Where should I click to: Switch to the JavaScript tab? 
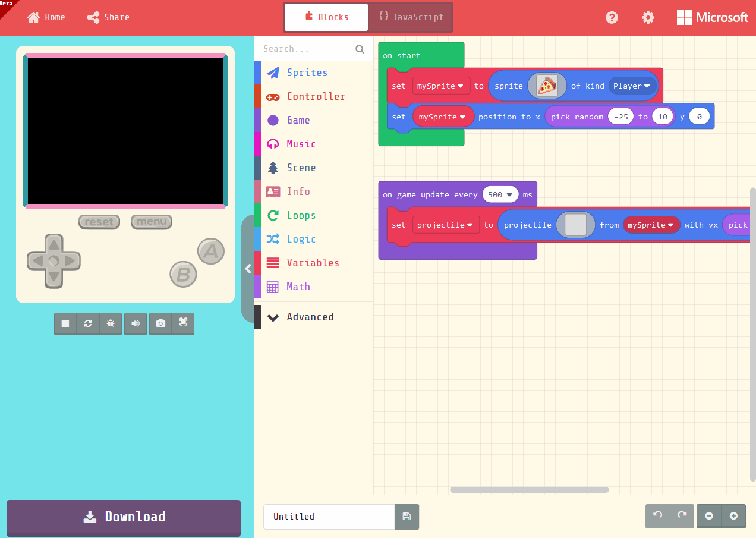tap(409, 17)
